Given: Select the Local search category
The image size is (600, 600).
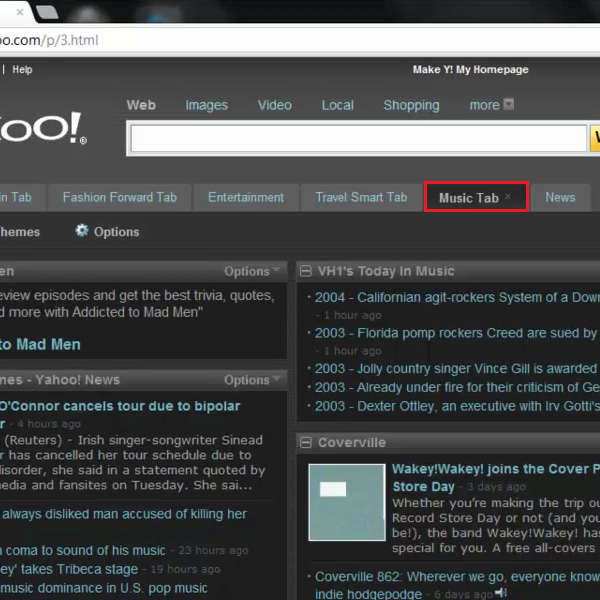Looking at the screenshot, I should 338,105.
